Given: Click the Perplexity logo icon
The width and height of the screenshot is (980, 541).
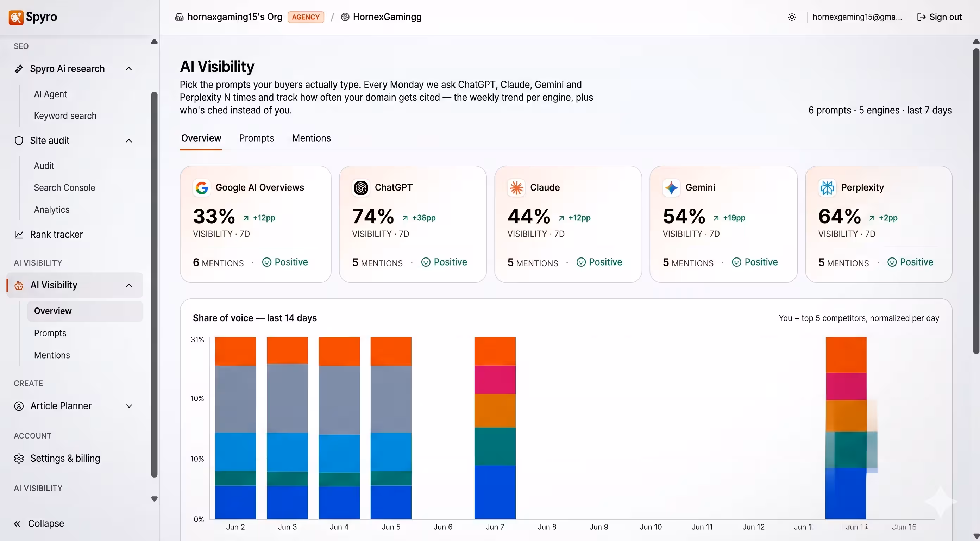Looking at the screenshot, I should click(827, 188).
